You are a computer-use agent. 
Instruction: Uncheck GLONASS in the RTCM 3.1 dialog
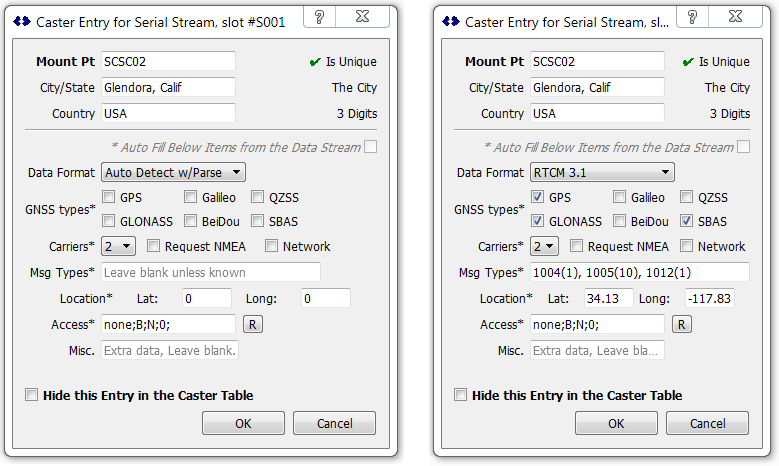click(x=538, y=222)
